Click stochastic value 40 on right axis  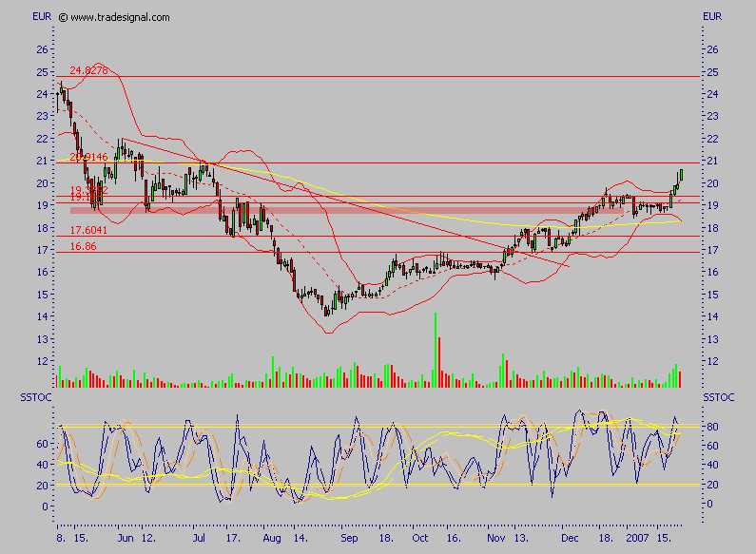712,465
